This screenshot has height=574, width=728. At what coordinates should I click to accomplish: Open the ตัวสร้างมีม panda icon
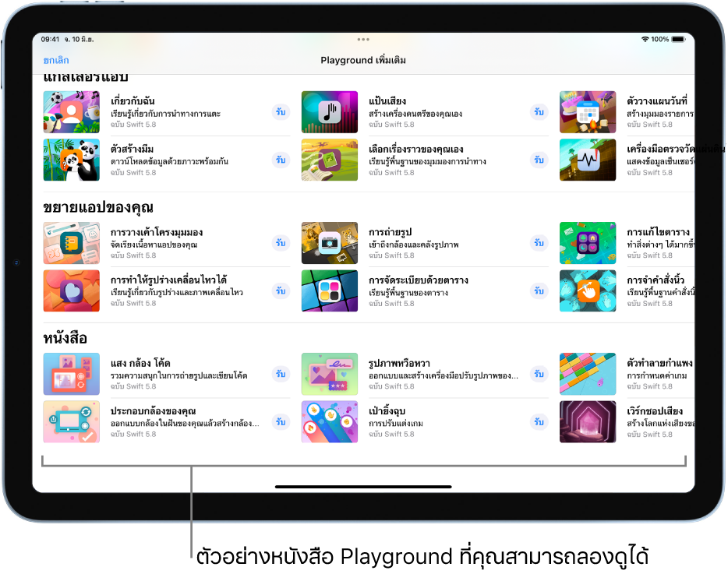pos(72,160)
